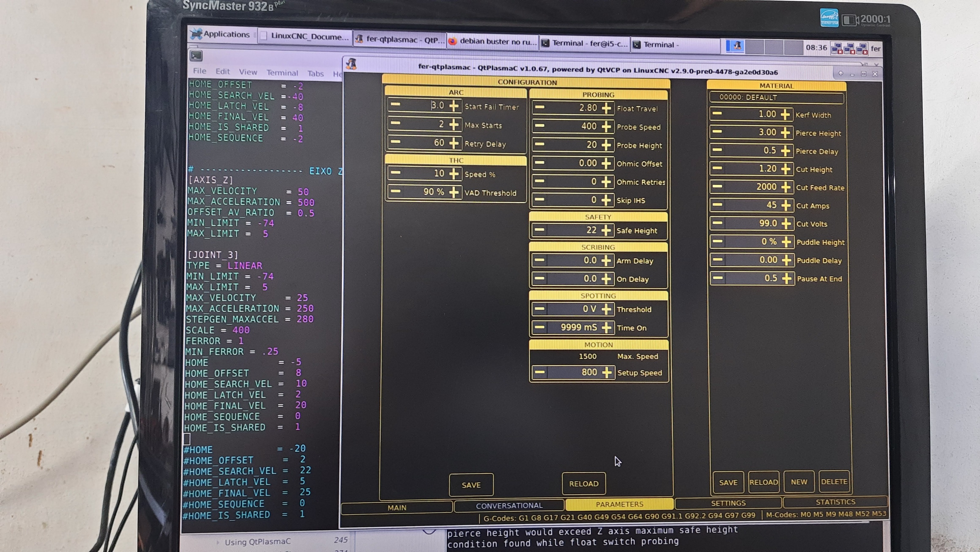Viewport: 980px width, 552px height.
Task: Open the STATISTICS tab
Action: coord(835,502)
